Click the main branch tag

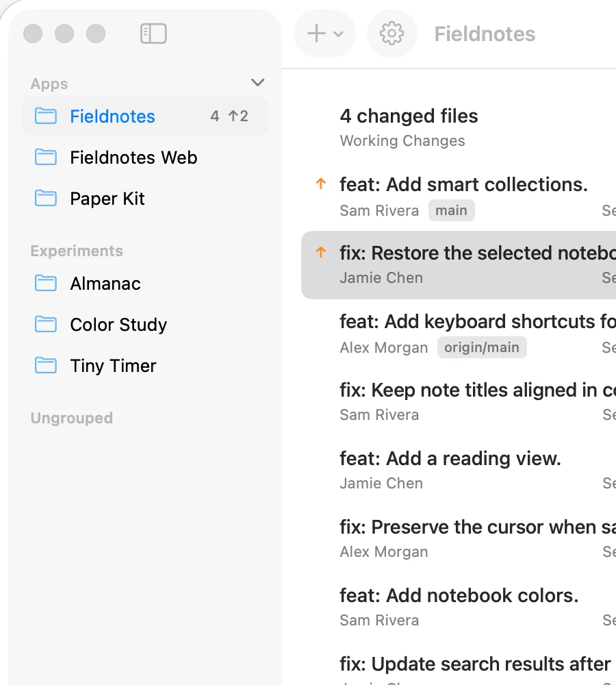pos(452,210)
